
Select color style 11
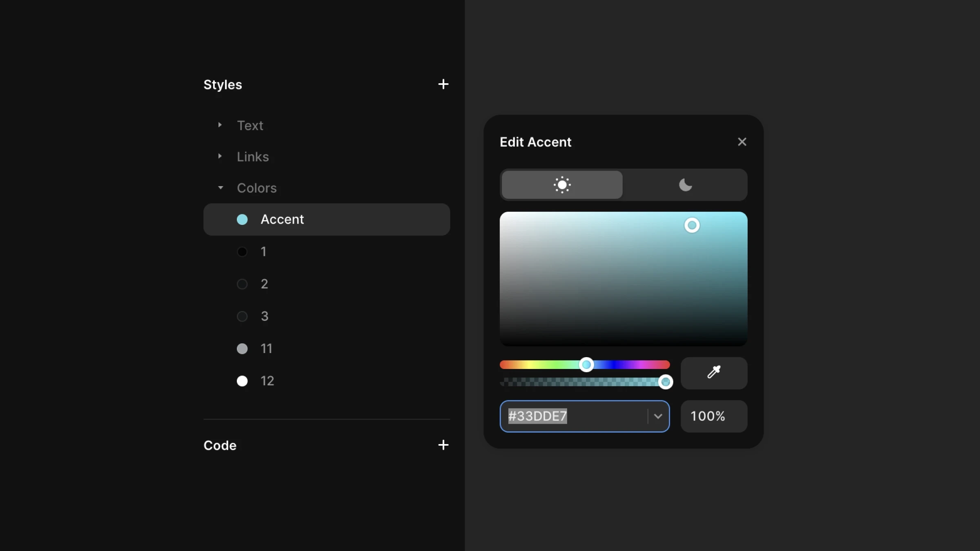click(x=266, y=348)
